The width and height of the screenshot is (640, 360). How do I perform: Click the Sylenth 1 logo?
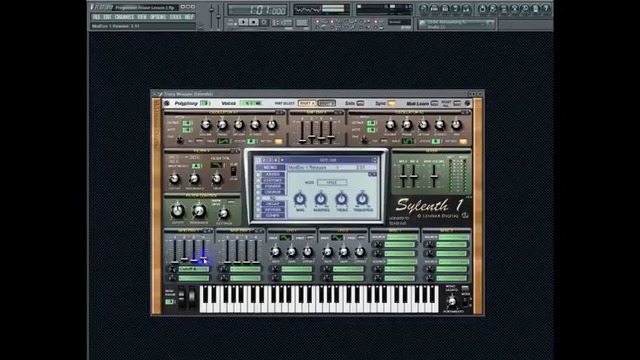point(429,205)
